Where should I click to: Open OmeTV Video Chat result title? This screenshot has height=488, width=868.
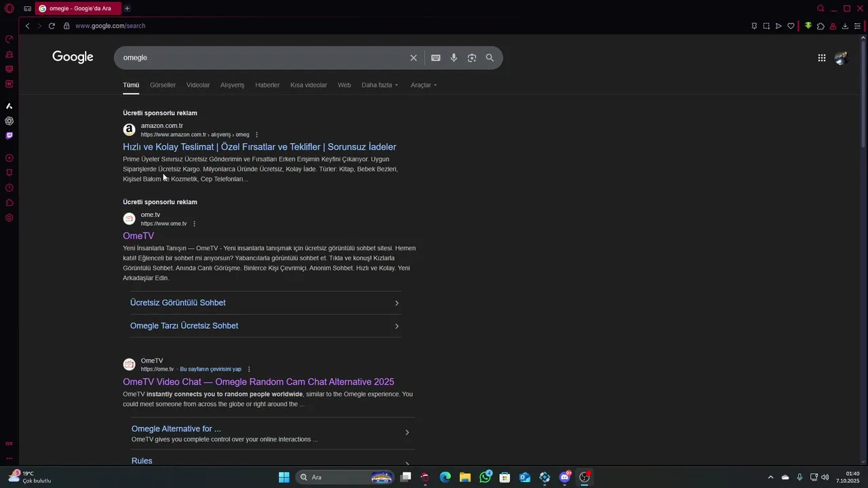click(258, 382)
